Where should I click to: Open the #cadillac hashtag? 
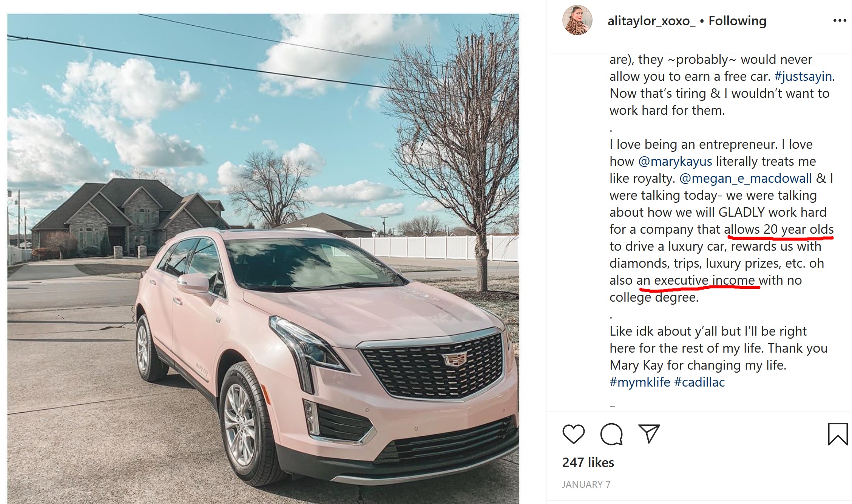click(x=699, y=382)
